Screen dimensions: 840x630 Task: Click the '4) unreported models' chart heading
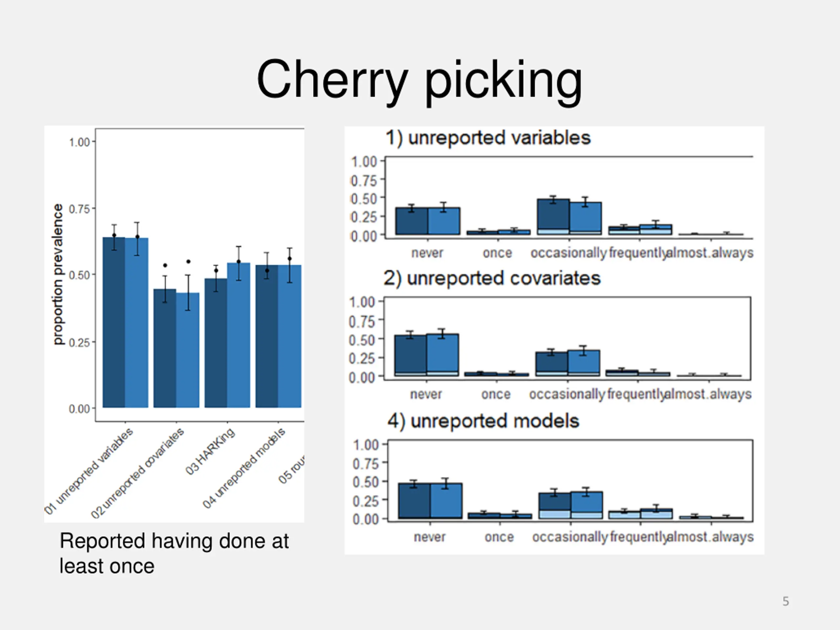click(483, 421)
